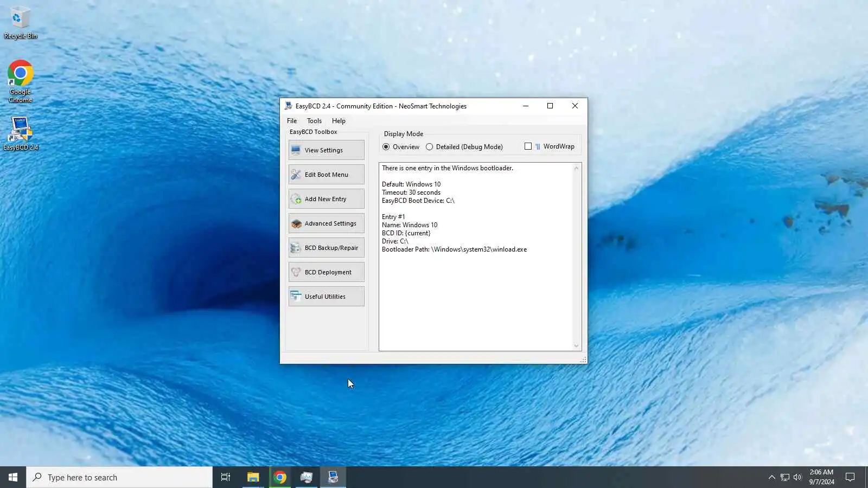Show hidden system tray icons
Viewport: 868px width, 488px height.
click(771, 477)
